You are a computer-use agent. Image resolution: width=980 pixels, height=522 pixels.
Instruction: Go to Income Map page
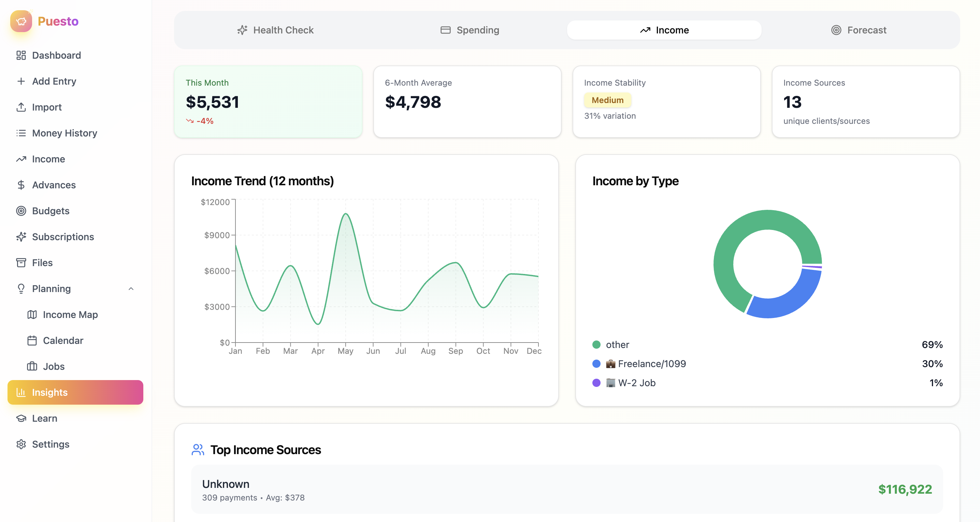(x=70, y=315)
